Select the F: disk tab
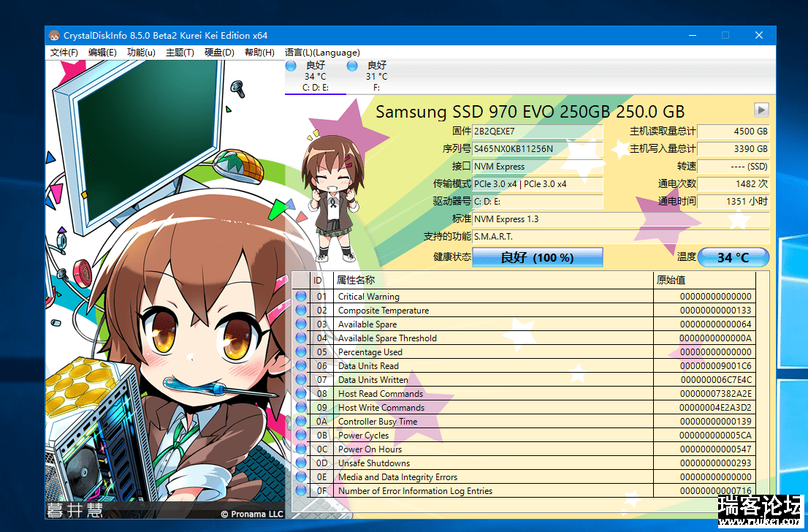 [377, 77]
